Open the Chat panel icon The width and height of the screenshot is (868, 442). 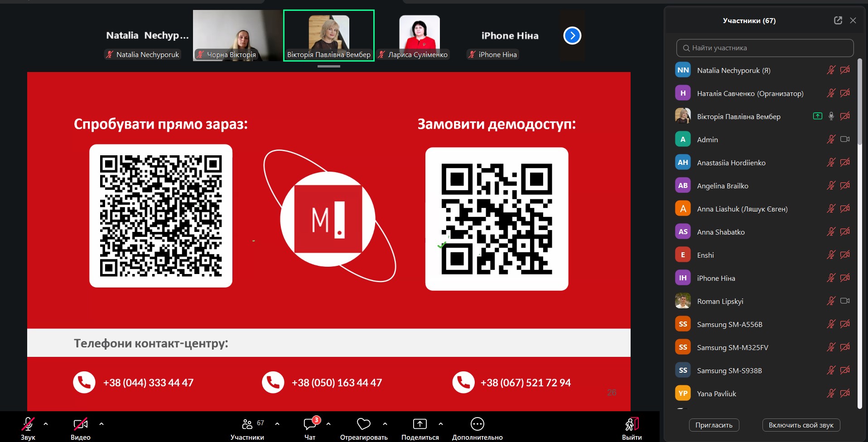pos(310,424)
